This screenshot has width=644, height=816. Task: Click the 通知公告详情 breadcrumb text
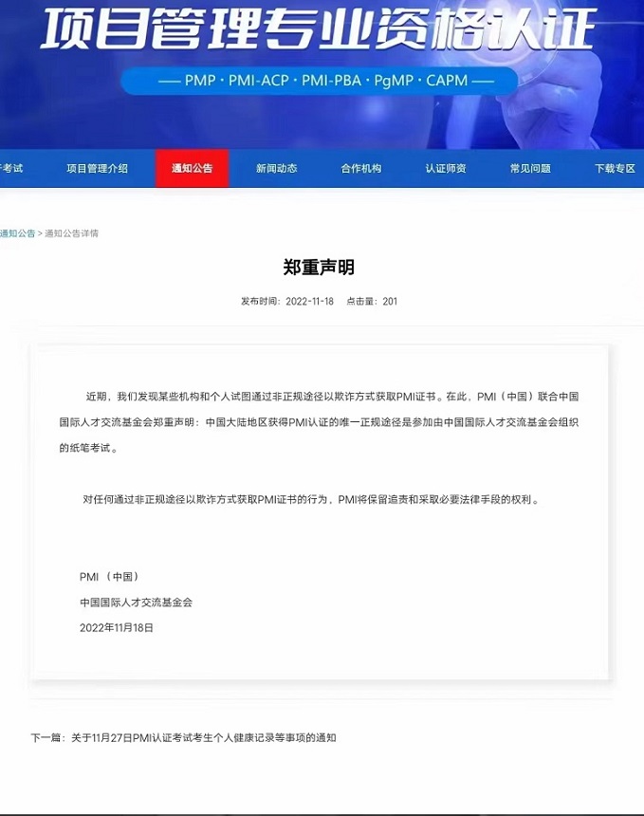71,233
